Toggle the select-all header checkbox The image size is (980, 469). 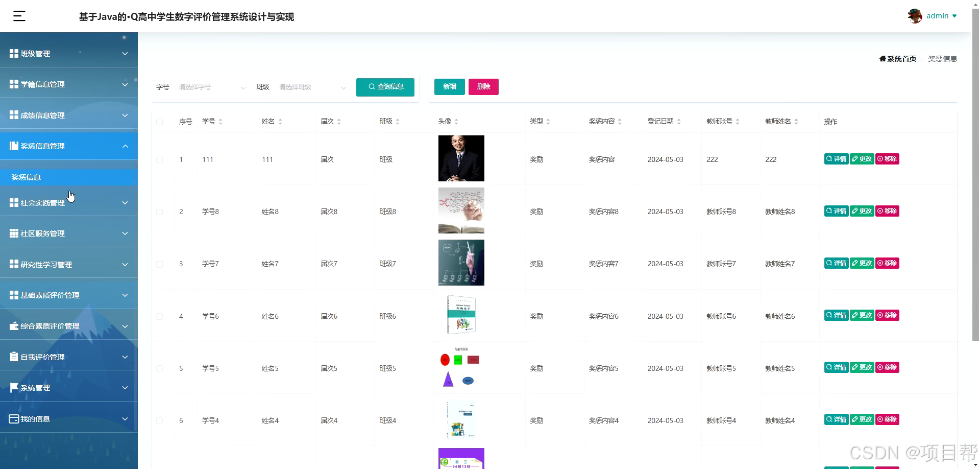pos(160,122)
